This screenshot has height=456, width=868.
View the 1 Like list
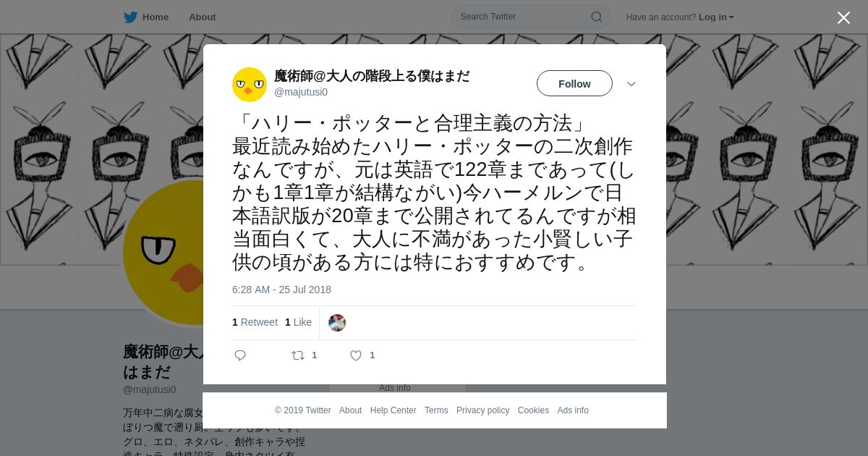pyautogui.click(x=298, y=322)
